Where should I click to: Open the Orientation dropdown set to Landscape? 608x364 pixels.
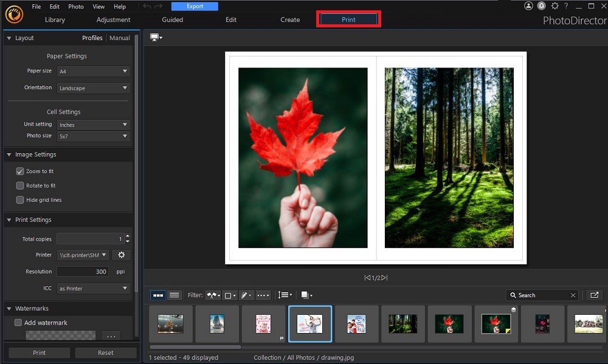click(93, 88)
